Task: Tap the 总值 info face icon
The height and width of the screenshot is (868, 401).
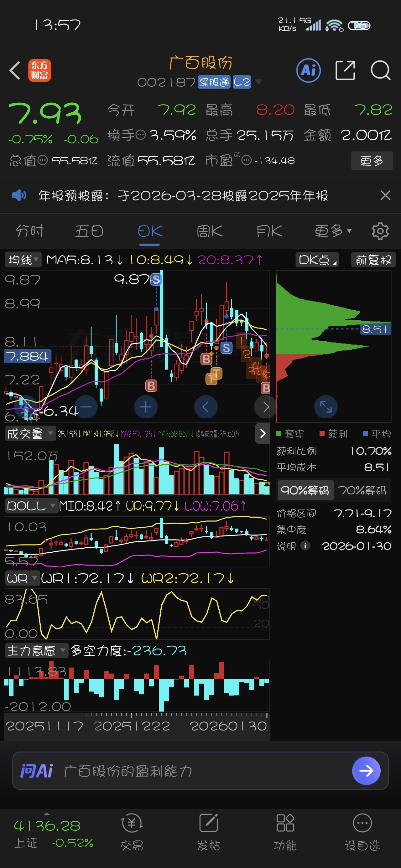Action: point(43,160)
